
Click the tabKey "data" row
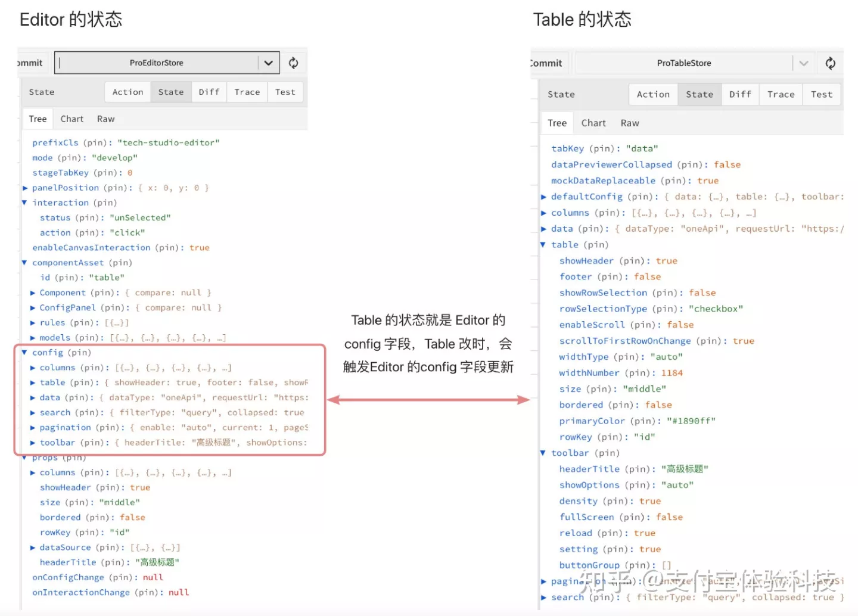pyautogui.click(x=605, y=148)
